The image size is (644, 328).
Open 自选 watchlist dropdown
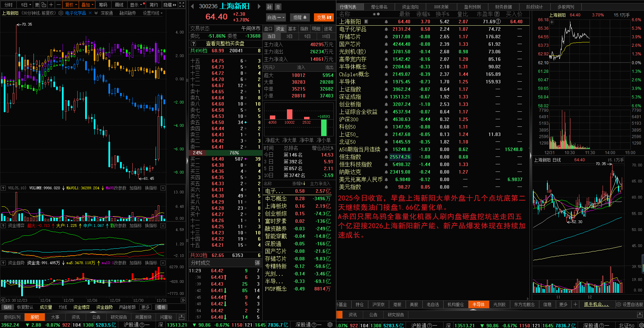(x=276, y=17)
